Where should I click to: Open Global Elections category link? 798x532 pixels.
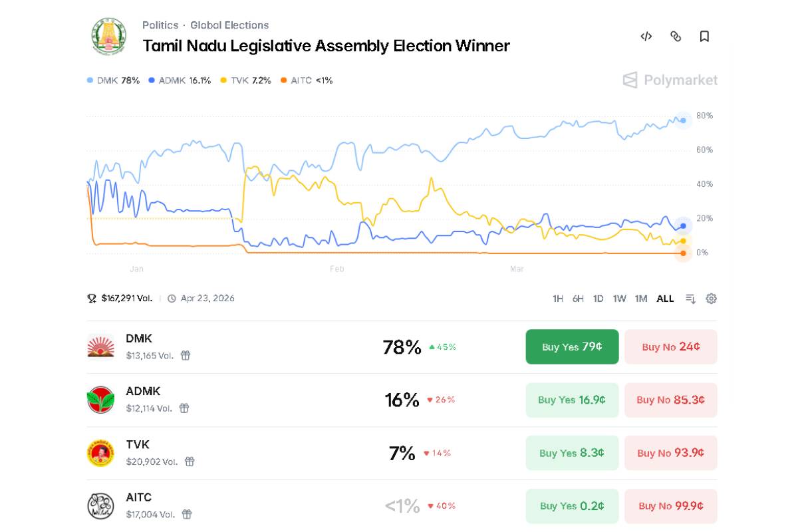click(229, 25)
